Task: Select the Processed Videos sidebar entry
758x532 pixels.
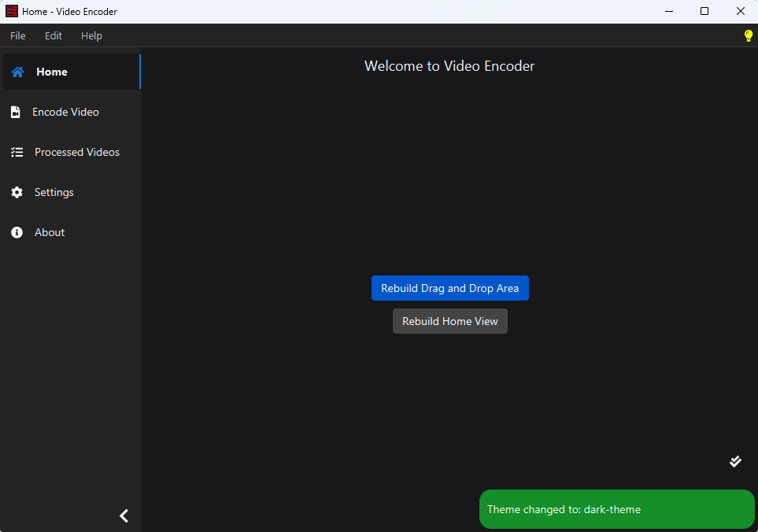Action: [x=76, y=152]
